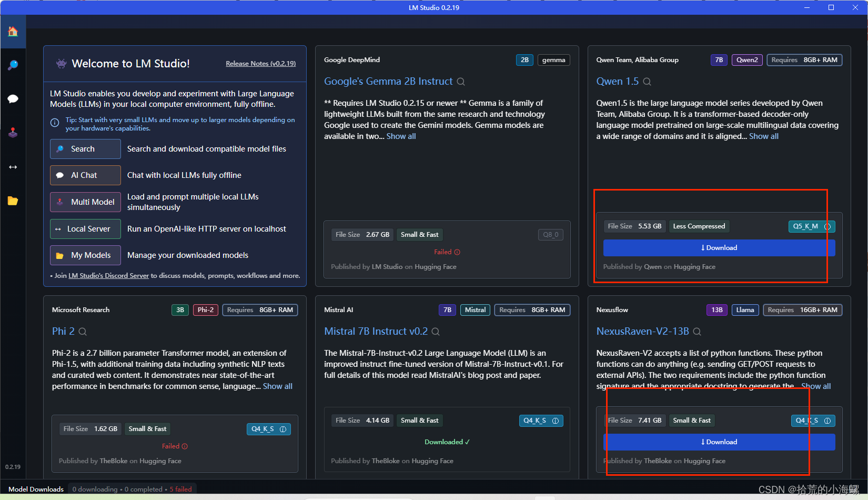Click the 13B size tag on the NexusRaven card
The image size is (868, 500).
[x=716, y=310]
